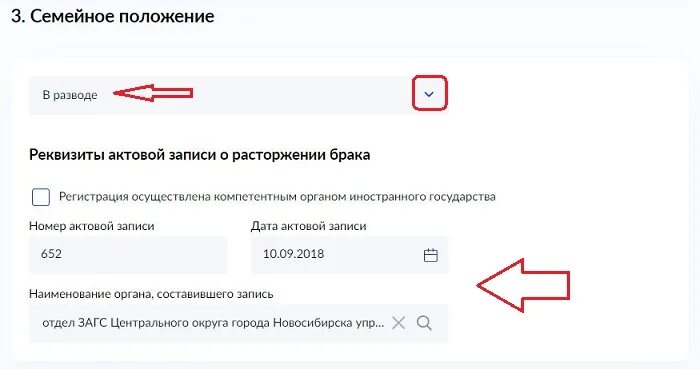Open the calendar picker for the record date
Screen dimensions: 700x369
430,255
